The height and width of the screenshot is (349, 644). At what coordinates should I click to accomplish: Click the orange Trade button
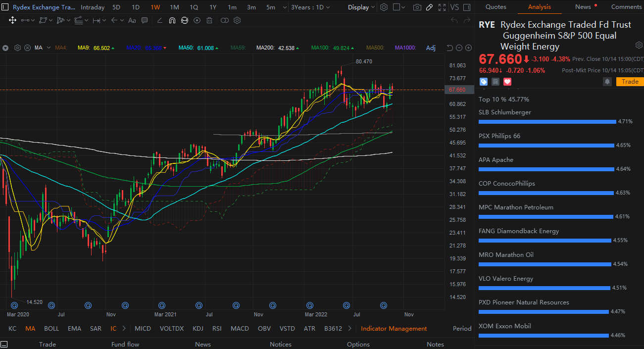point(630,82)
